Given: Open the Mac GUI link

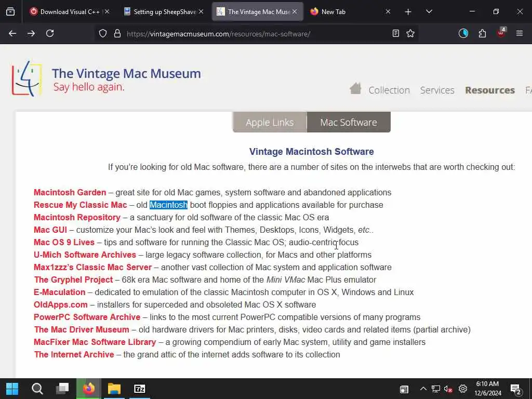Looking at the screenshot, I should click(x=50, y=230).
